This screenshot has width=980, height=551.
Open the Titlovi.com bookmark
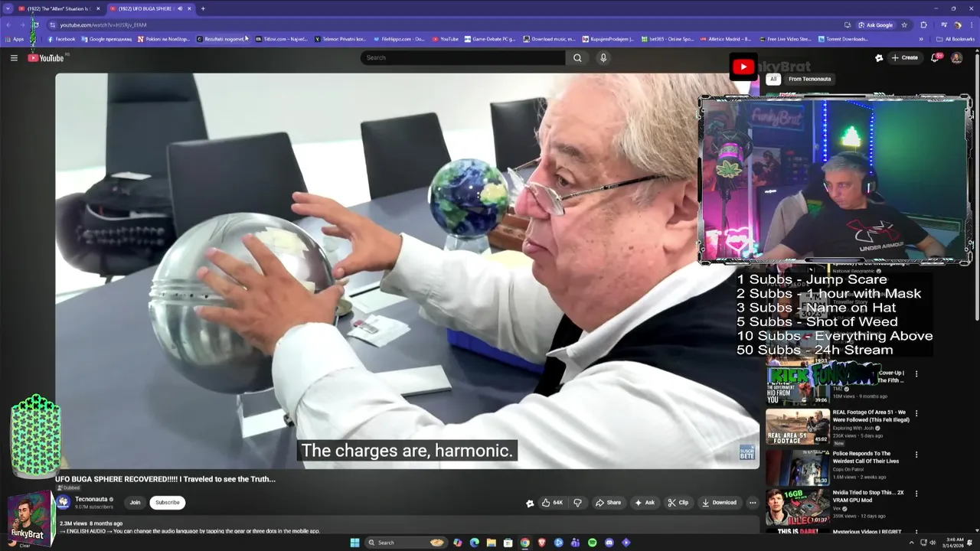tap(281, 39)
